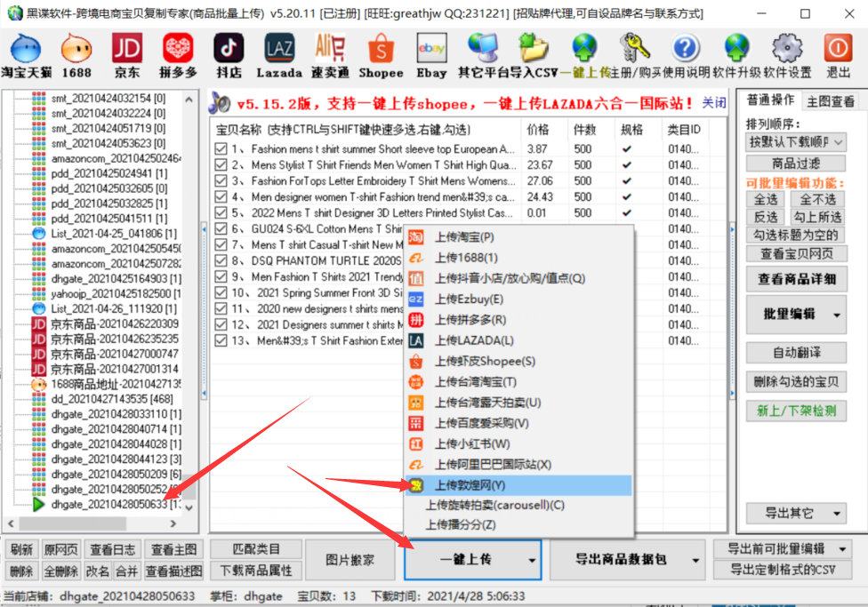868x607 pixels.
Task: Open the Ebay toolbar icon
Action: (431, 55)
